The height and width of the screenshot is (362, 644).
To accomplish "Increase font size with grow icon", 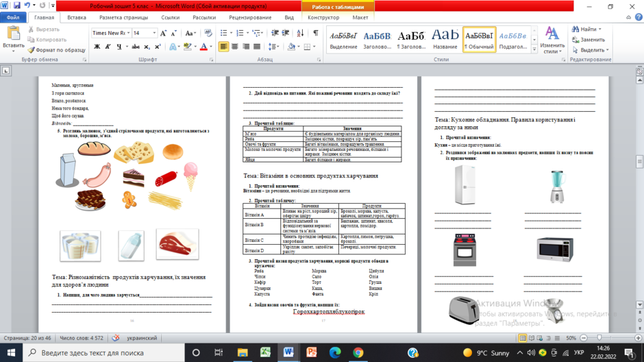I will coord(164,33).
